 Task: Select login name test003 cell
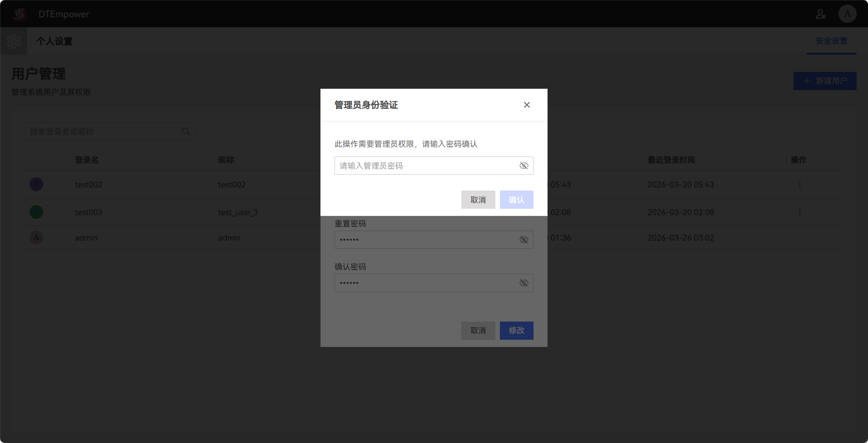tap(89, 212)
